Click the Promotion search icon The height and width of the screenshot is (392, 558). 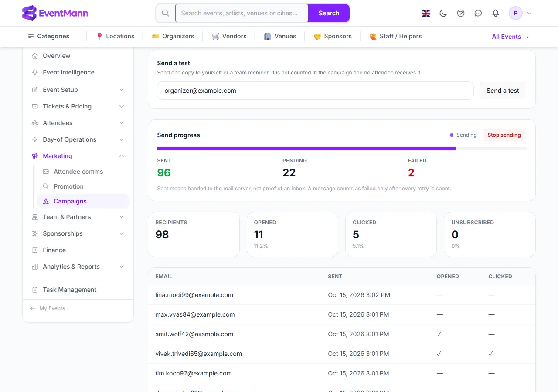(x=46, y=186)
